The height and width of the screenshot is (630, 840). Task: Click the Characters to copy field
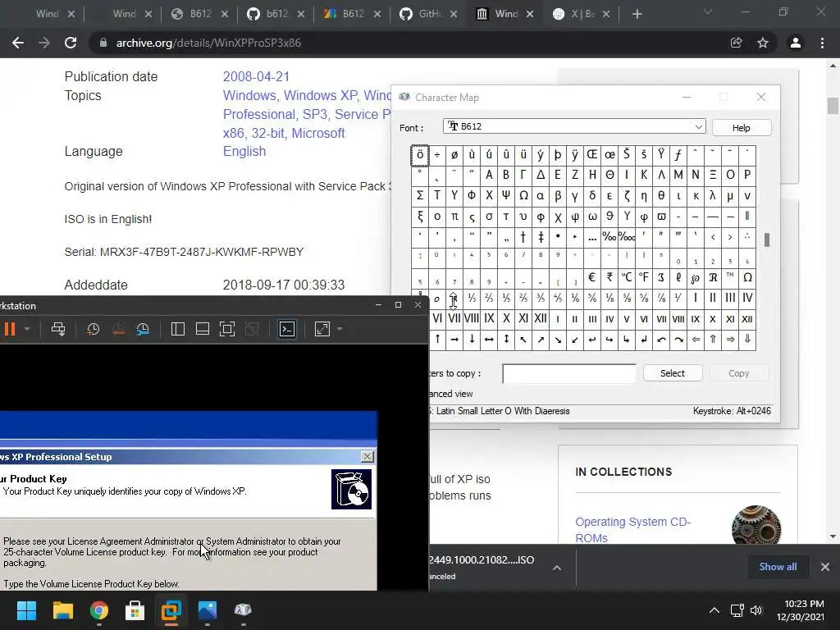[569, 374]
